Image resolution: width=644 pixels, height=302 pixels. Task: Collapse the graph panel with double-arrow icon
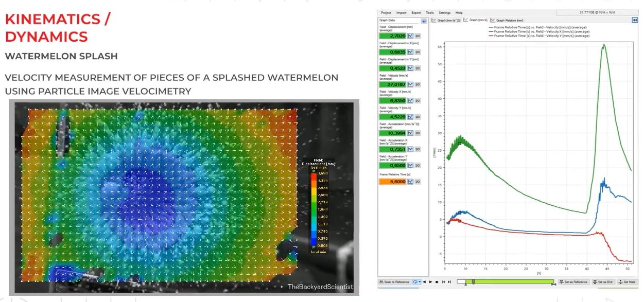(x=635, y=20)
